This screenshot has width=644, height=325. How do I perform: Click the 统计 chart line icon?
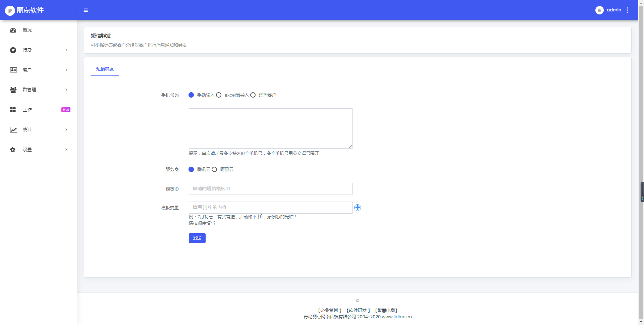coord(13,130)
